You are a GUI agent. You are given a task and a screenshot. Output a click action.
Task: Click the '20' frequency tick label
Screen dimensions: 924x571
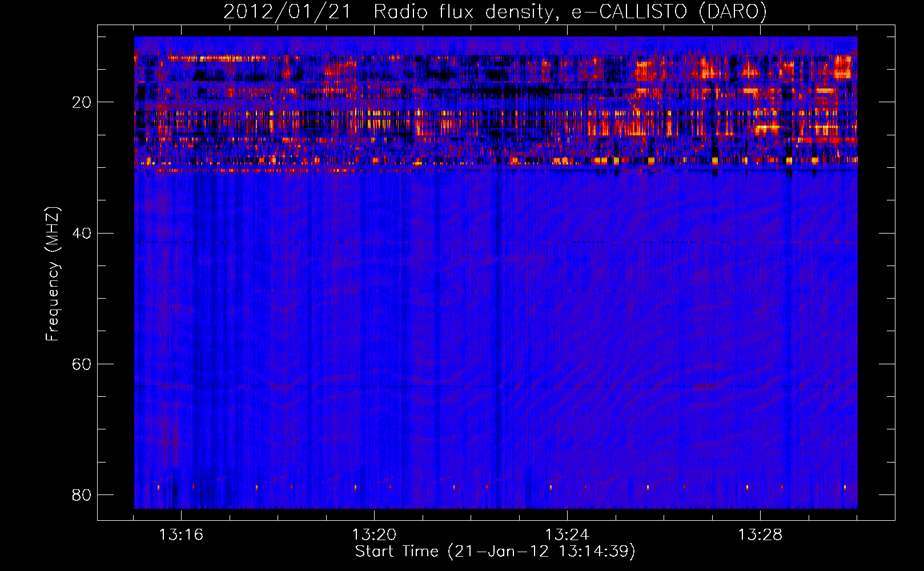point(82,102)
